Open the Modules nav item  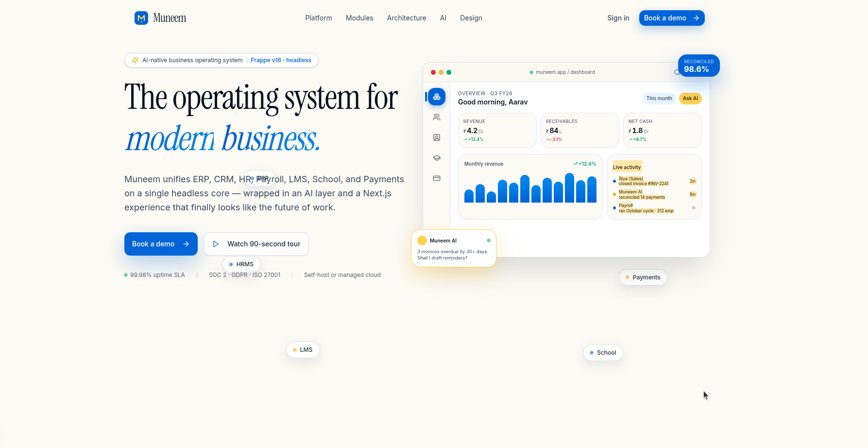359,18
